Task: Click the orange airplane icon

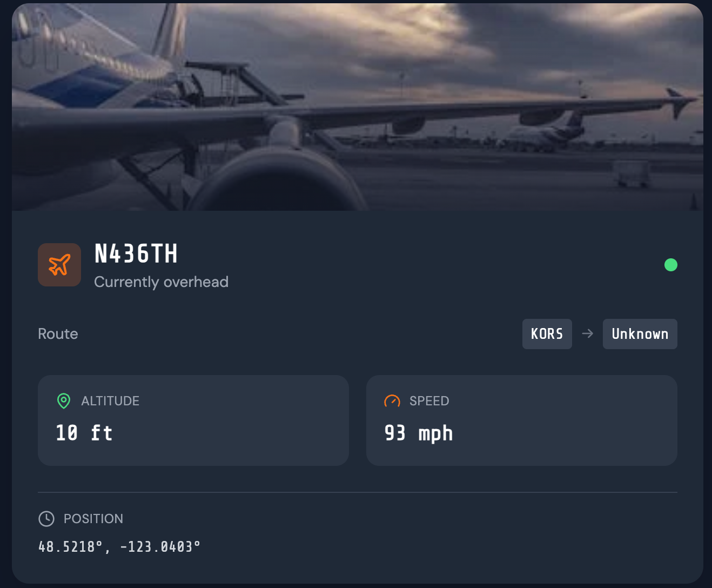Action: (59, 265)
